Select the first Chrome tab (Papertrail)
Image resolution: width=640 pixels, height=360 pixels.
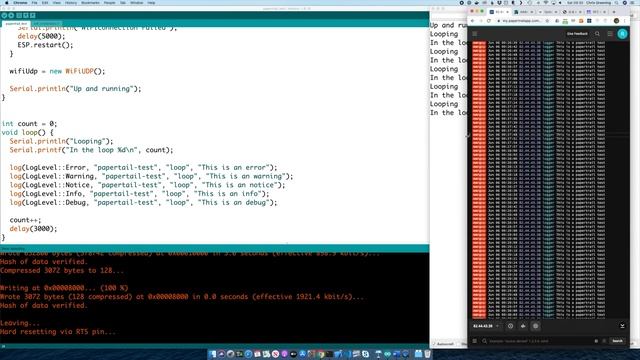point(499,12)
